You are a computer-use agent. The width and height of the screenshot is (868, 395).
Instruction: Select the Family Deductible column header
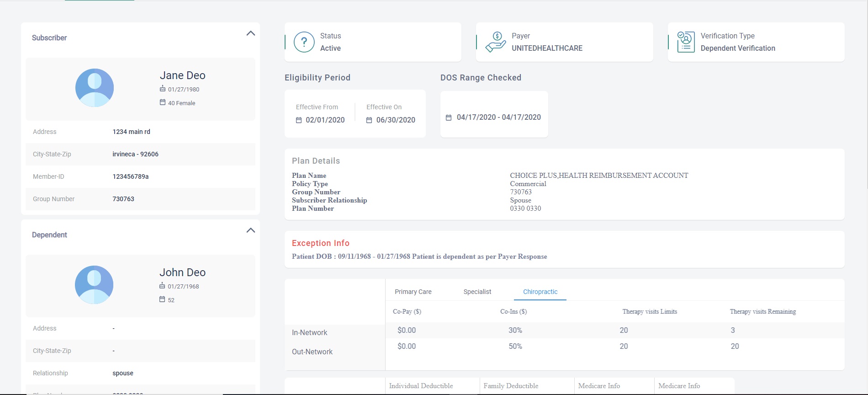(511, 386)
